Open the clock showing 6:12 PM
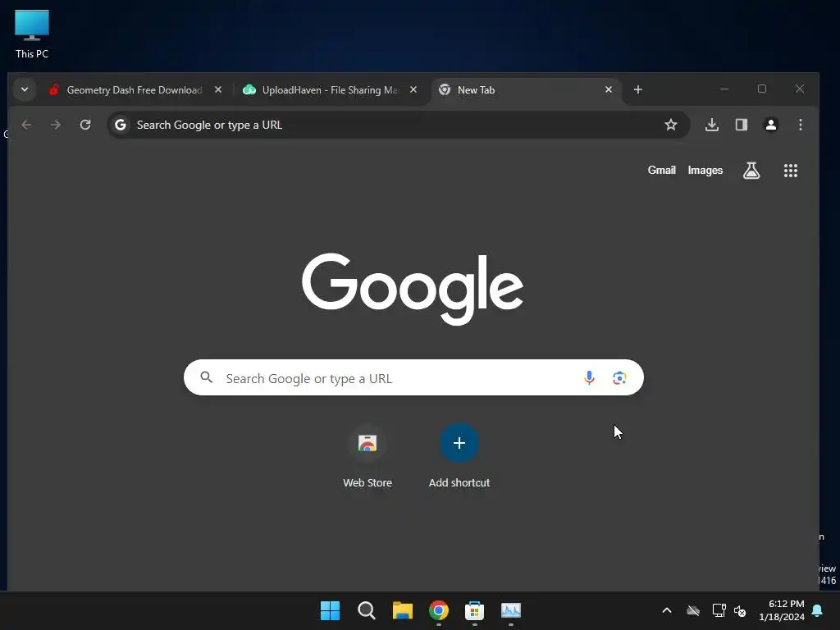The image size is (840, 630). [782, 610]
